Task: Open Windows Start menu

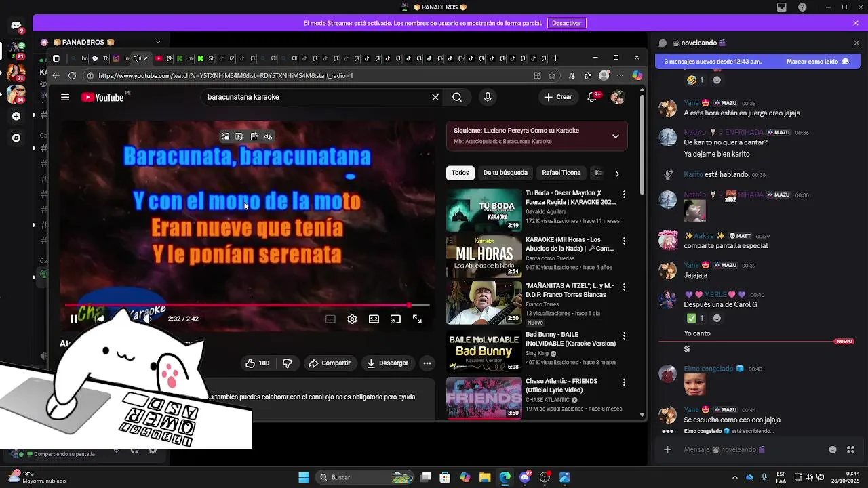Action: [304, 477]
